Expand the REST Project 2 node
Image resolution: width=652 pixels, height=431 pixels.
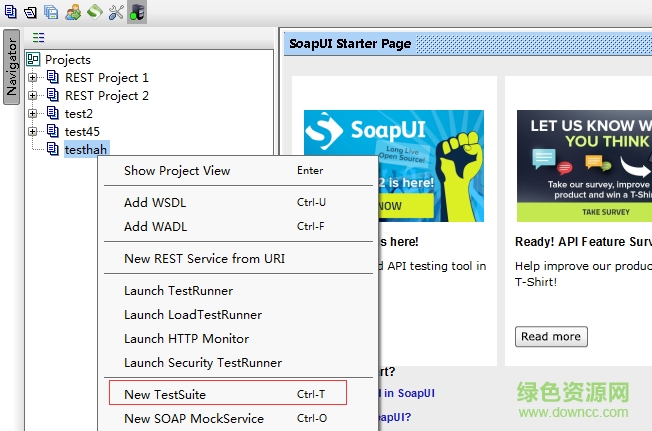coord(33,96)
